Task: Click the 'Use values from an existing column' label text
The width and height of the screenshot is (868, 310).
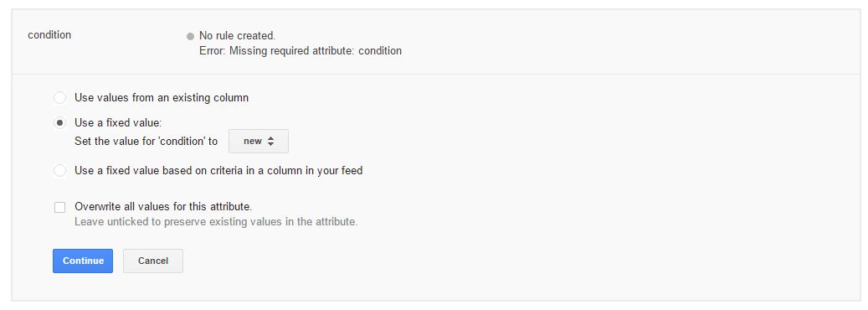Action: (162, 98)
